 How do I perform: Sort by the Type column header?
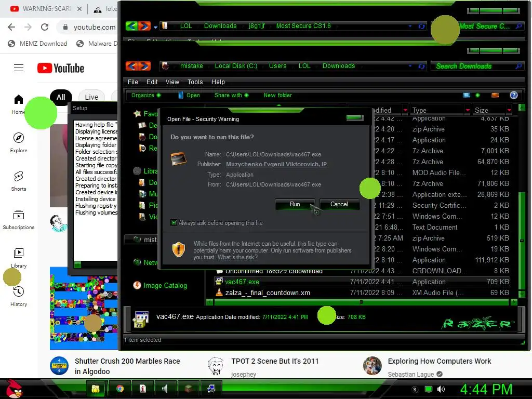437,110
